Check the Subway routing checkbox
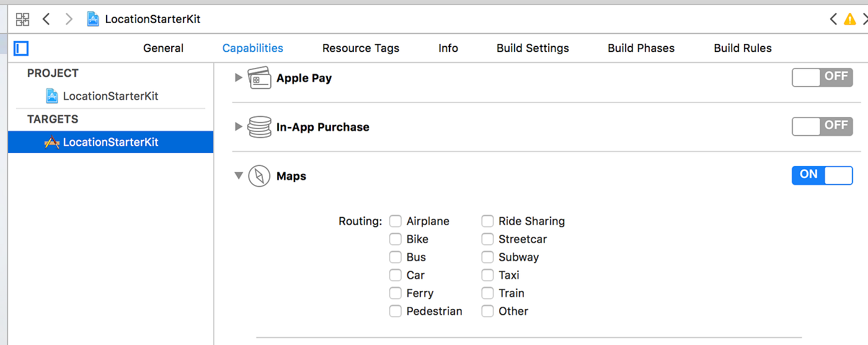The width and height of the screenshot is (868, 345). [488, 257]
